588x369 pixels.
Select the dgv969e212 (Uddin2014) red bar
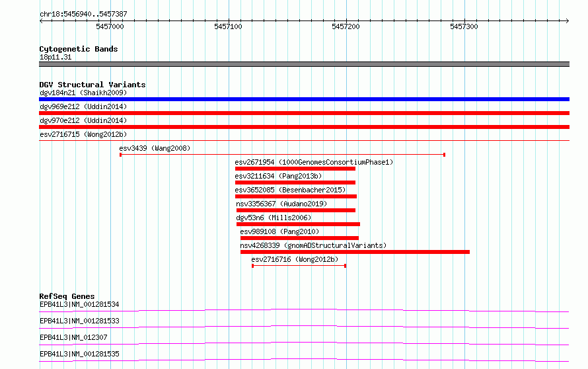[x=304, y=113]
